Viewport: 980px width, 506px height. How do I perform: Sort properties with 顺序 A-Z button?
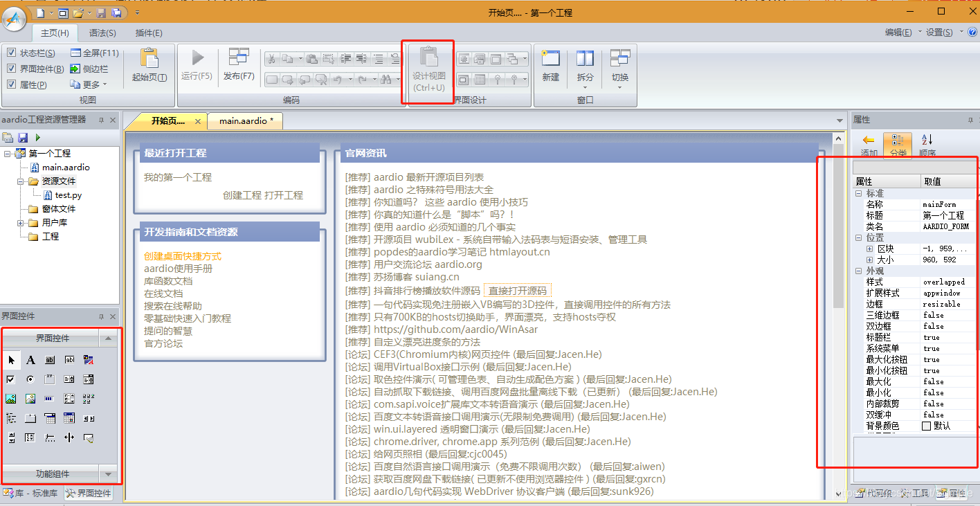[927, 145]
